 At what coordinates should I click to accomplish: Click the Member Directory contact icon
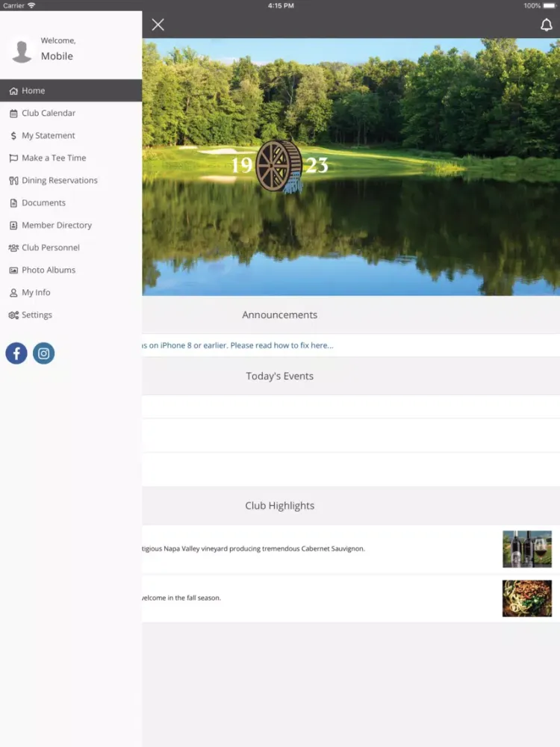point(13,226)
